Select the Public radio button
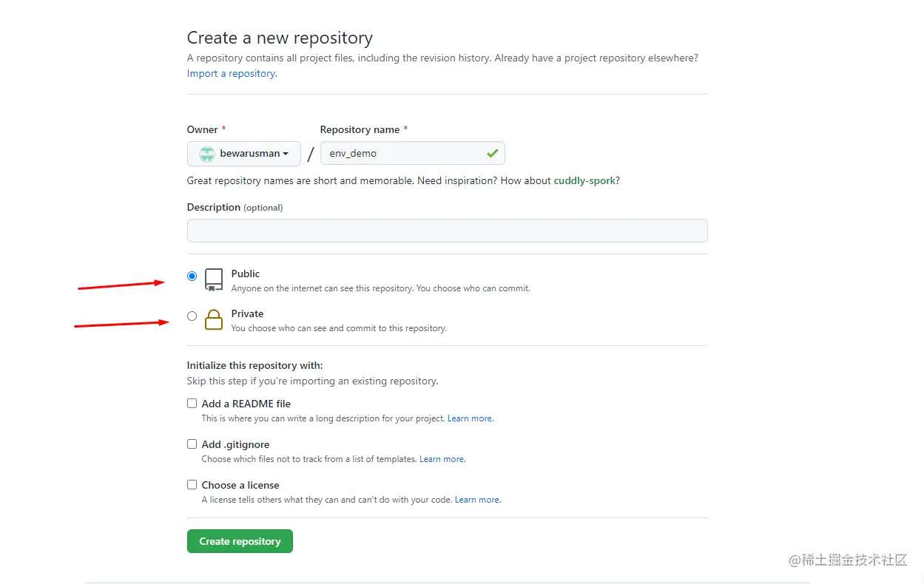Image resolution: width=924 pixels, height=584 pixels. (192, 276)
